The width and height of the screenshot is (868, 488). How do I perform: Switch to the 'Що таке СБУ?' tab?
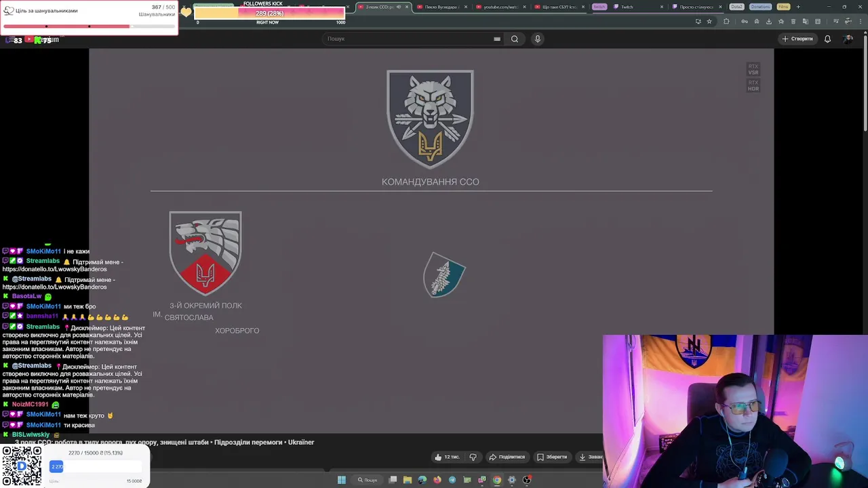point(559,7)
